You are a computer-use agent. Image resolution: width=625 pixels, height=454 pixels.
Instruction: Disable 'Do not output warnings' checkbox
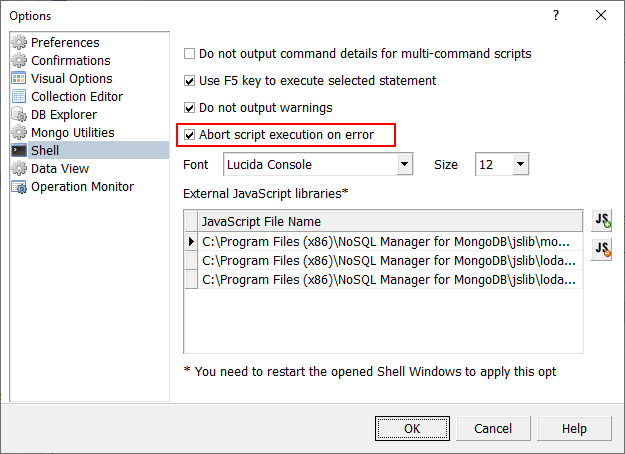[191, 108]
